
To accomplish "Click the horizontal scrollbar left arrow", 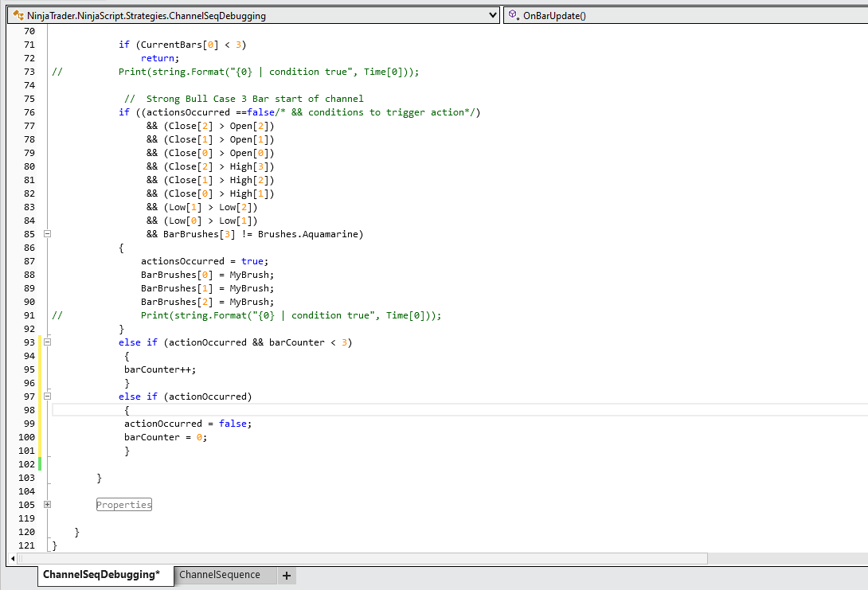I will [x=13, y=558].
